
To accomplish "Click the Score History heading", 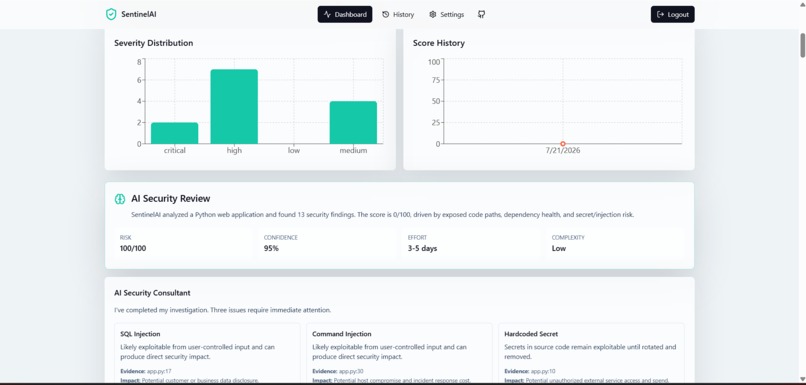I will coord(438,43).
